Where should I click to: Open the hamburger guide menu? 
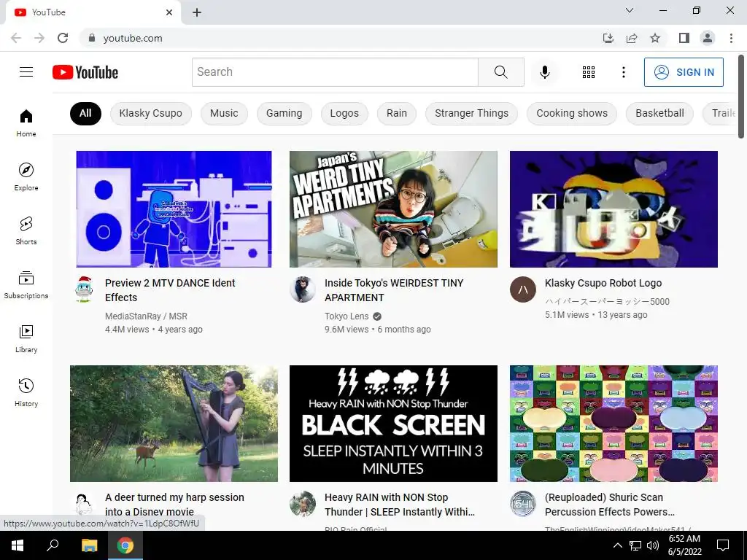26,72
